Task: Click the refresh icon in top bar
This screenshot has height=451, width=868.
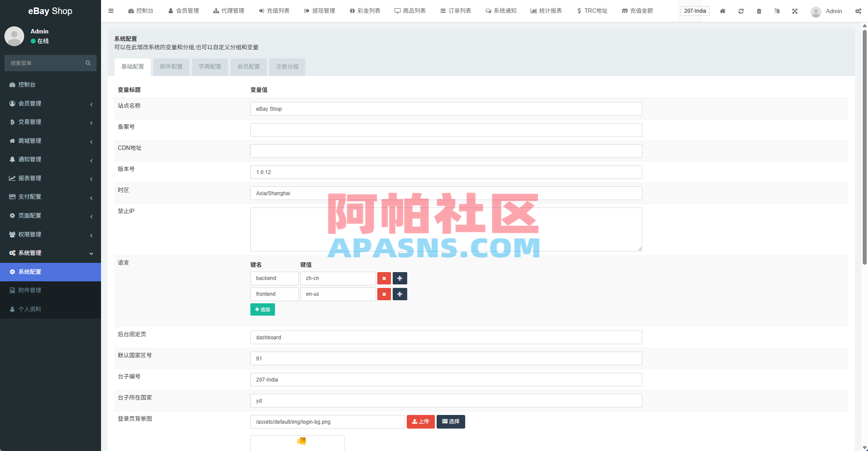Action: 741,11
